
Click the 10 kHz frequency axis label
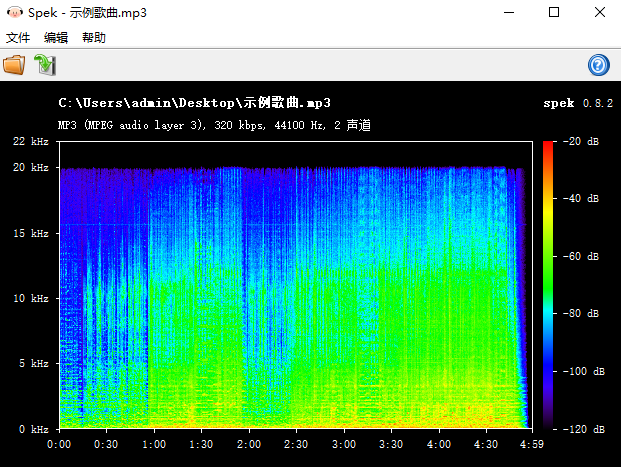pos(32,299)
